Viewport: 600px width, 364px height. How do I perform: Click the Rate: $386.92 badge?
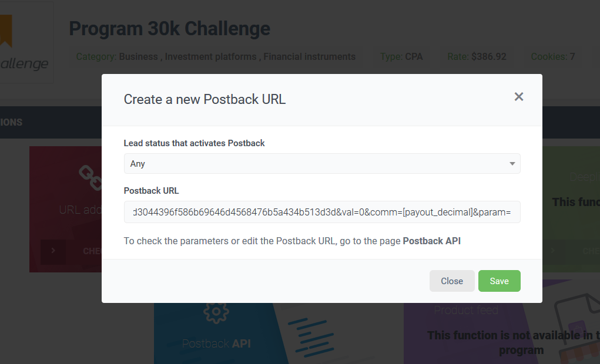point(477,57)
